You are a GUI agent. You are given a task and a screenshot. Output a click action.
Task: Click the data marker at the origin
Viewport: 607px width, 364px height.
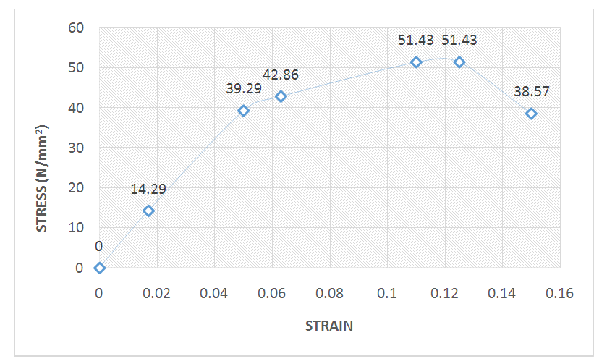pyautogui.click(x=100, y=268)
